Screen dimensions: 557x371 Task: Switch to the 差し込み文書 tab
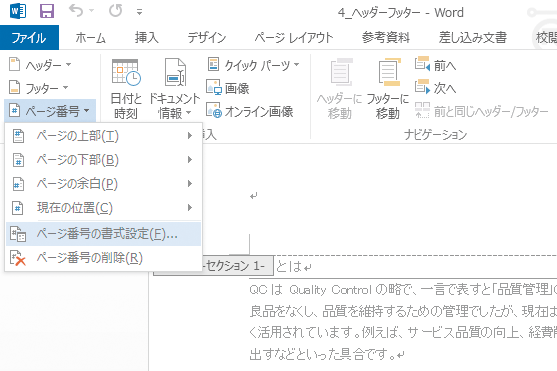[x=472, y=37]
